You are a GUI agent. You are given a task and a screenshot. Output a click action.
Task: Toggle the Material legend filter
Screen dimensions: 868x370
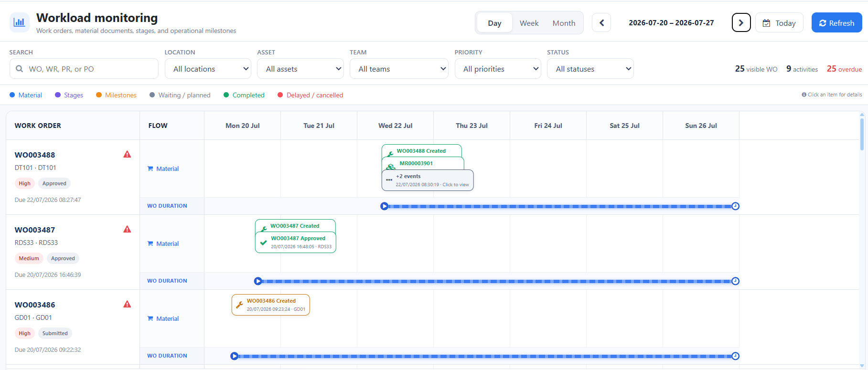pos(26,95)
